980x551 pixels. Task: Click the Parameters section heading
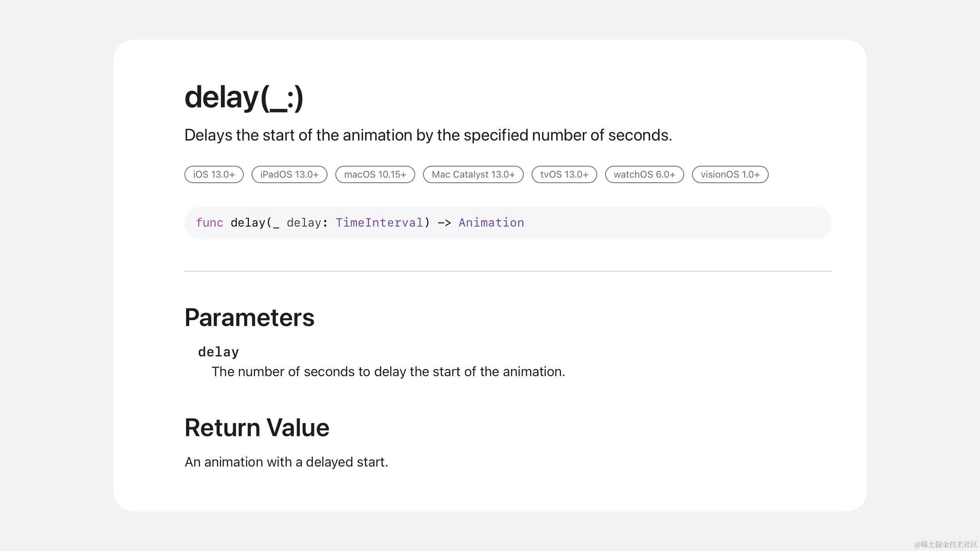tap(249, 318)
